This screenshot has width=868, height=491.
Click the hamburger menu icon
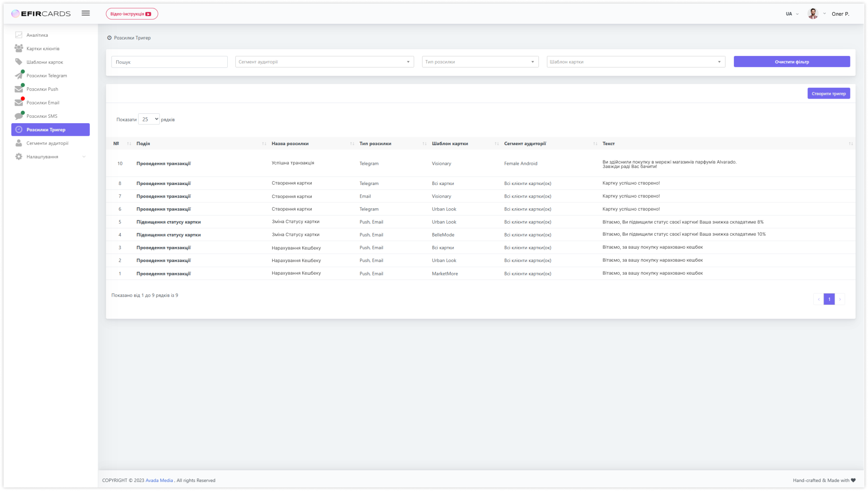(x=86, y=13)
